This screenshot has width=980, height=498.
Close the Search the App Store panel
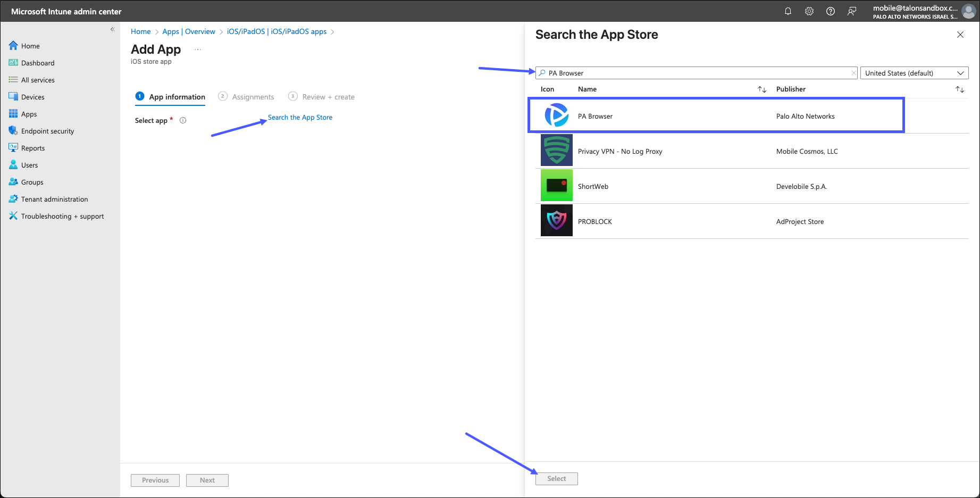[960, 35]
